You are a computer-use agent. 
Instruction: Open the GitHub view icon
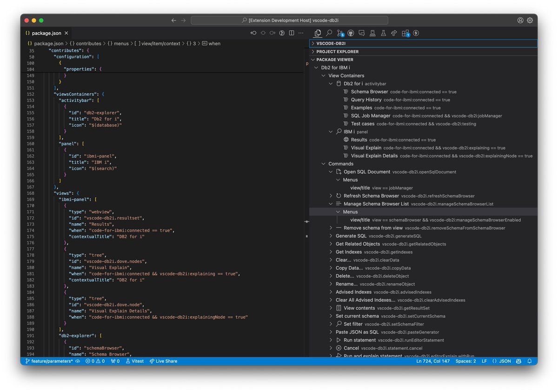351,33
